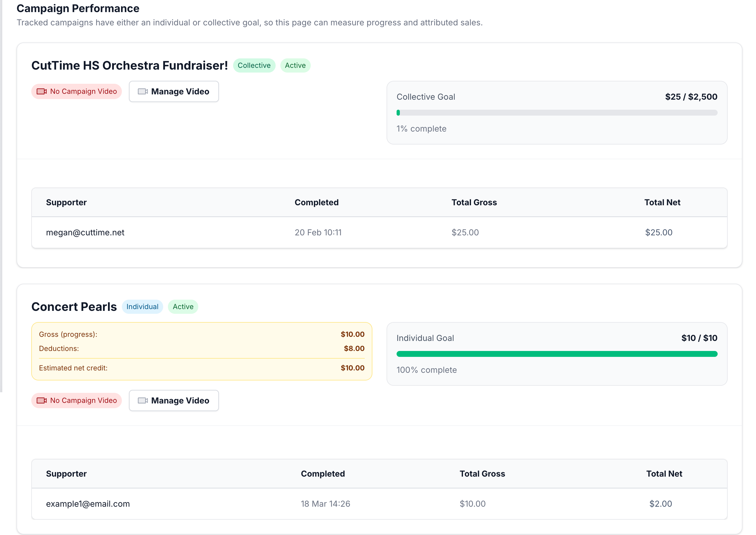This screenshot has height=535, width=756.
Task: Click the Collective badge
Action: (254, 65)
